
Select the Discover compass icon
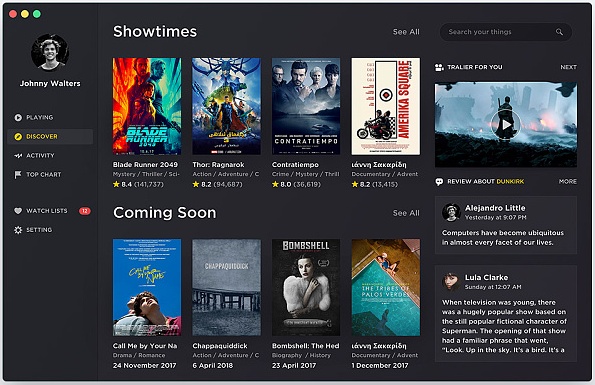click(x=18, y=137)
